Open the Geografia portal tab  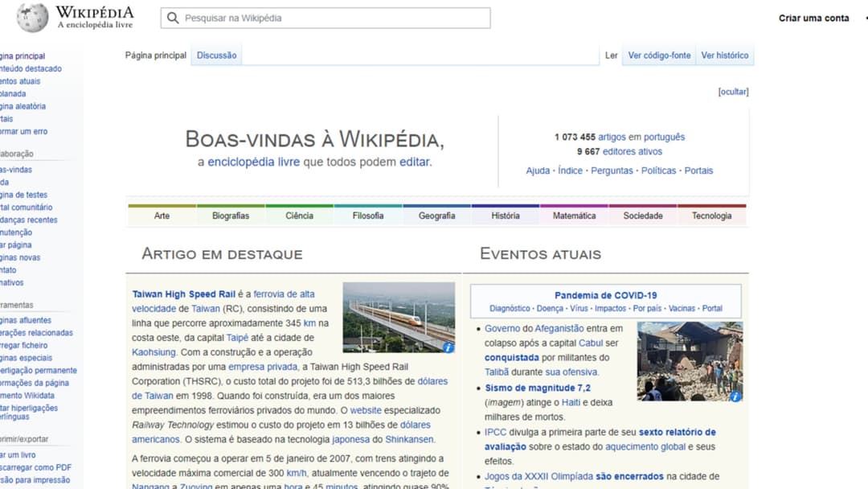click(436, 216)
